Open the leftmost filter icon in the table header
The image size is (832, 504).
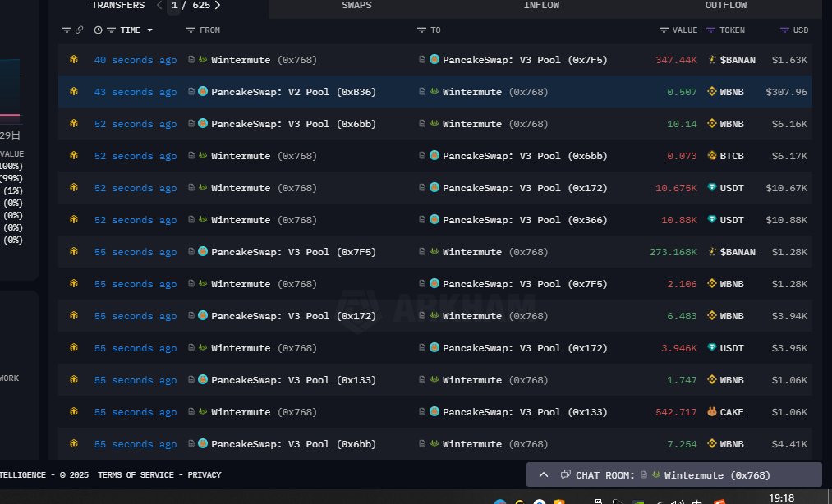(x=67, y=30)
